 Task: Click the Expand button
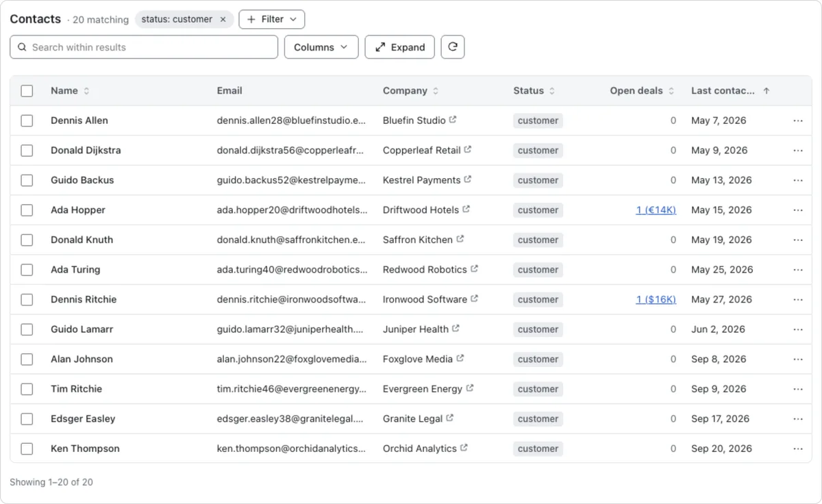click(400, 47)
